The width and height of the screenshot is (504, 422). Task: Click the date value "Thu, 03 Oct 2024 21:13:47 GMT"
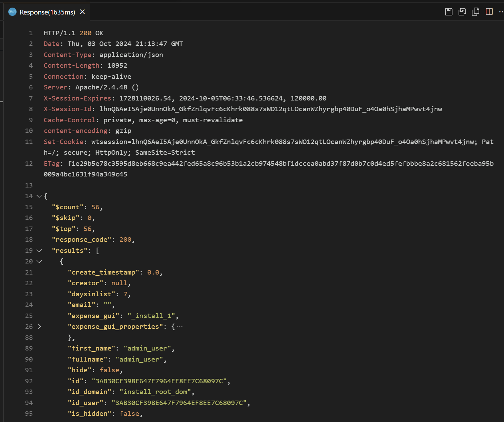125,44
